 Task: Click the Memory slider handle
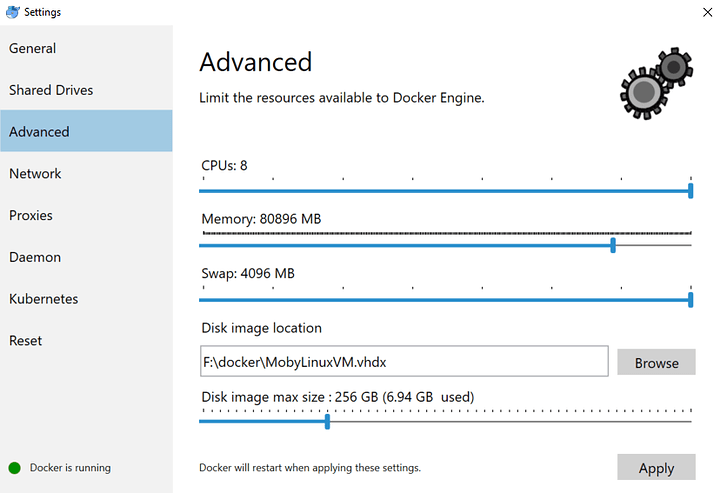point(612,244)
